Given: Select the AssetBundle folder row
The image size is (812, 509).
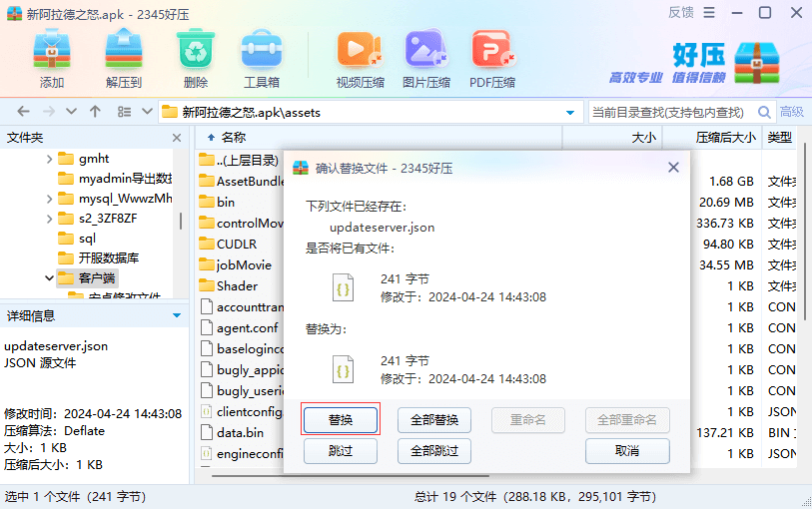Looking at the screenshot, I should [242, 181].
